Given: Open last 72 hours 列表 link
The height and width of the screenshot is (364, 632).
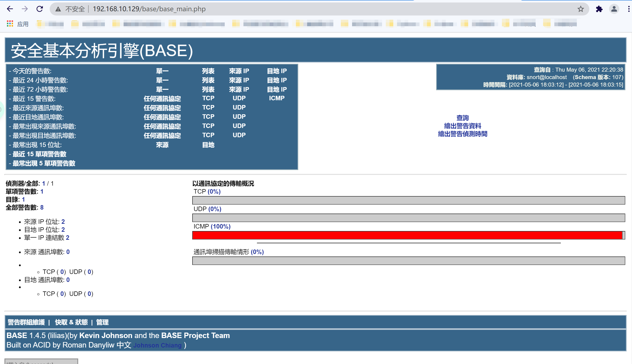Looking at the screenshot, I should (208, 90).
